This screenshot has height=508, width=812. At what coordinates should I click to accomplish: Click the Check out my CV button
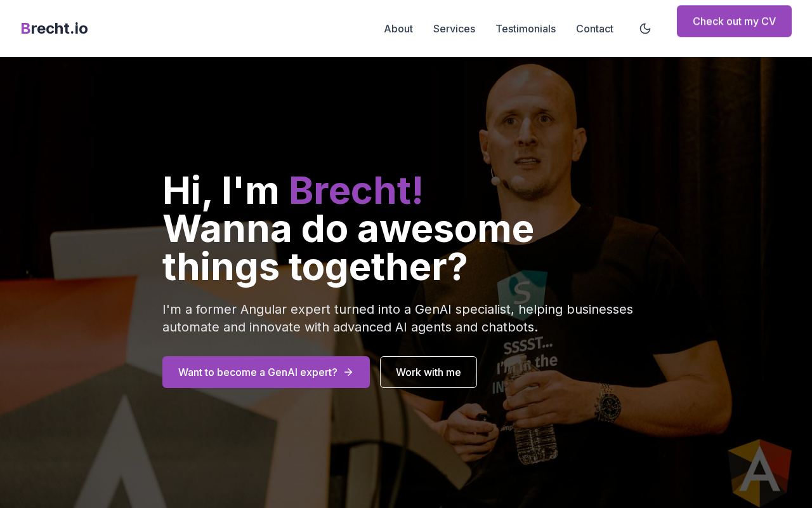[x=734, y=21]
